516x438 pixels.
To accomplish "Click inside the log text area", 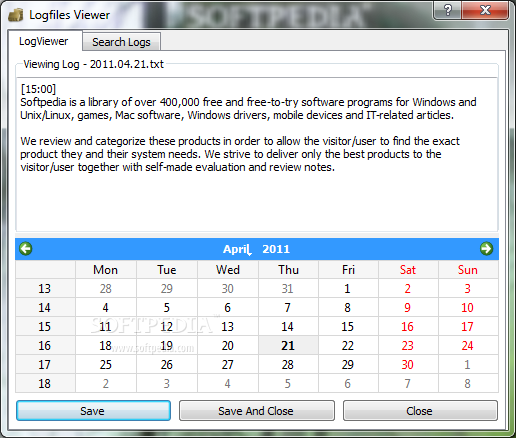I will pos(257,154).
